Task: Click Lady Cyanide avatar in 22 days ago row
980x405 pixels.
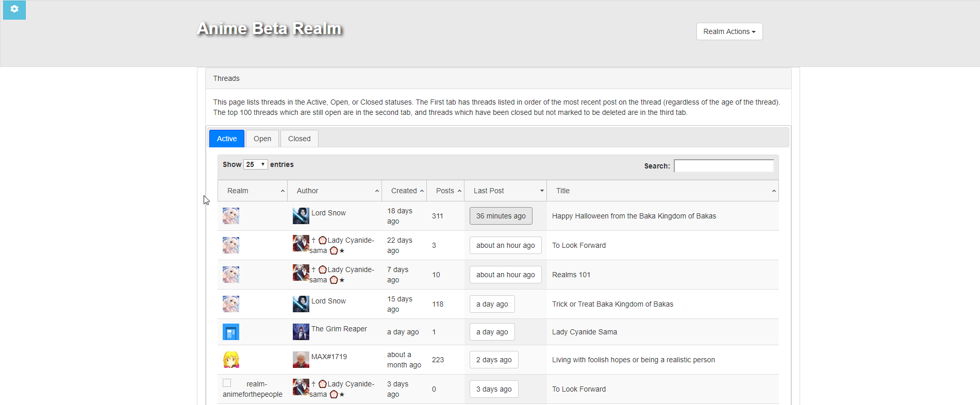Action: pyautogui.click(x=301, y=243)
